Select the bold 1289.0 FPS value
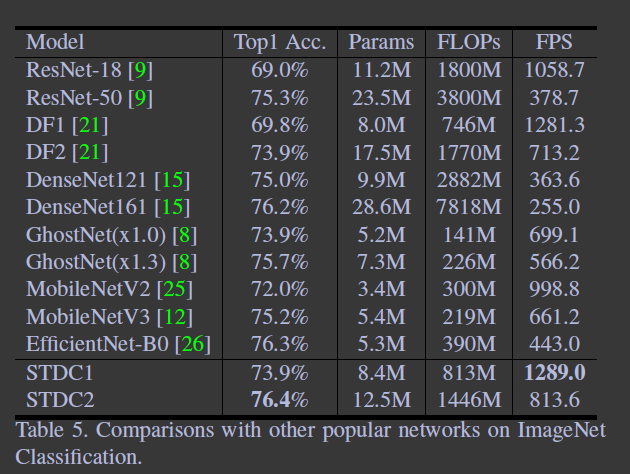 pyautogui.click(x=554, y=372)
